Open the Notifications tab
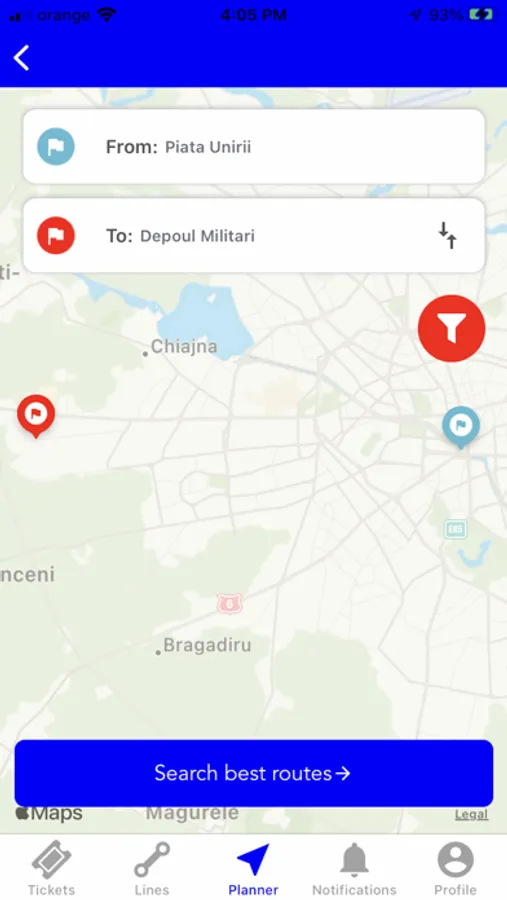Viewport: 507px width, 900px height. 354,868
